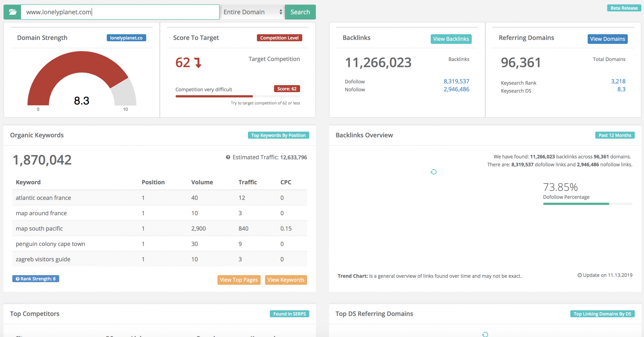644x337 pixels.
Task: Click the red down arrow beside score 62
Action: tap(198, 62)
